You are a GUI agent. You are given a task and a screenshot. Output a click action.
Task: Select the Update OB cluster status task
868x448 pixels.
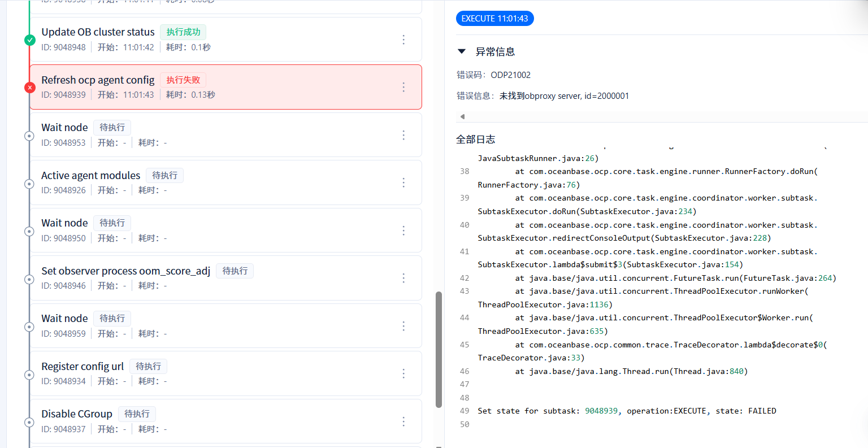pyautogui.click(x=225, y=40)
